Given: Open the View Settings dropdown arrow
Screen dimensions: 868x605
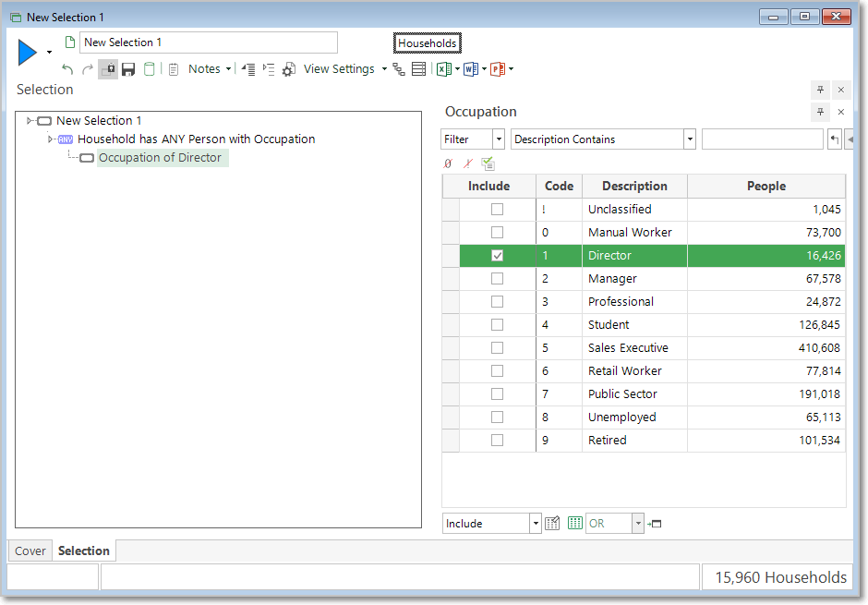Looking at the screenshot, I should pos(384,69).
